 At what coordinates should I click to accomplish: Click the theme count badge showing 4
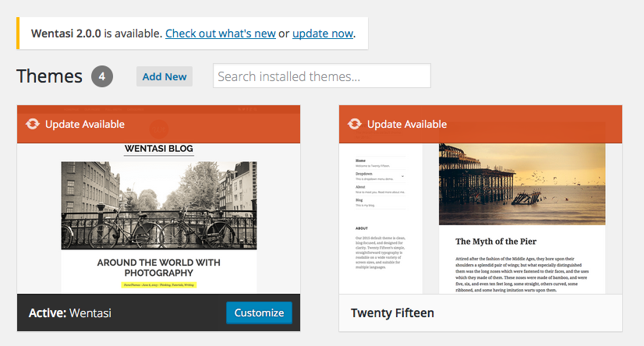click(x=102, y=76)
